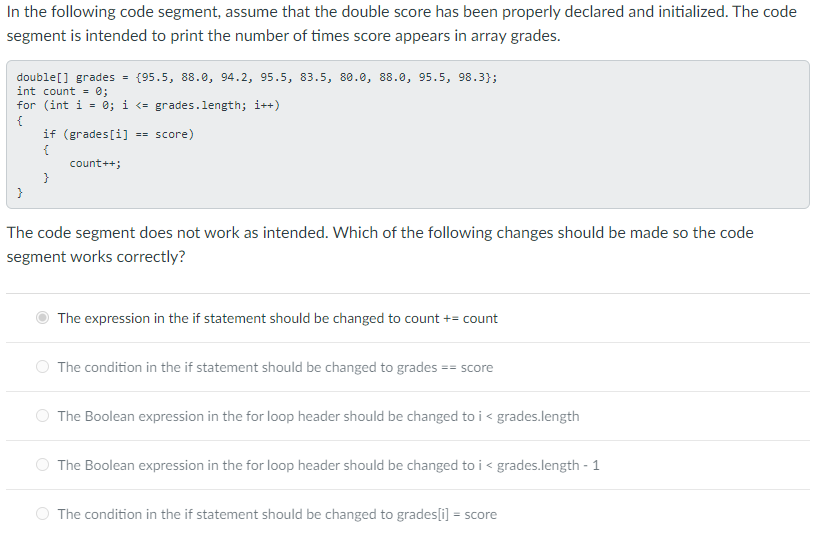Click the for loop header line in code
Viewport: 816px width, 550px height.
tap(148, 106)
